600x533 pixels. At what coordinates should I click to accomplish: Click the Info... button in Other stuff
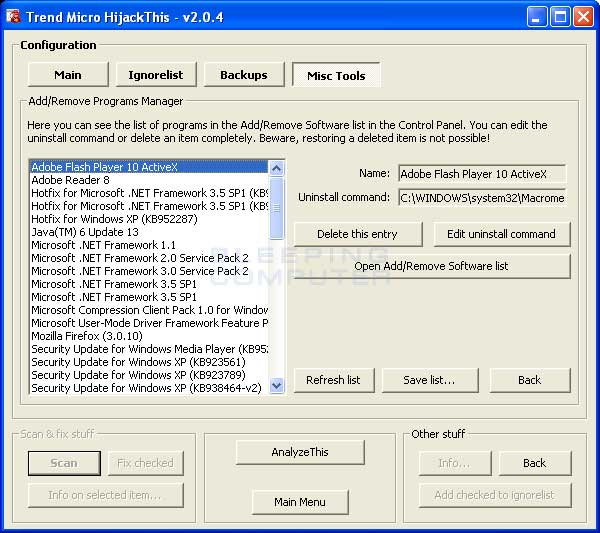point(455,463)
